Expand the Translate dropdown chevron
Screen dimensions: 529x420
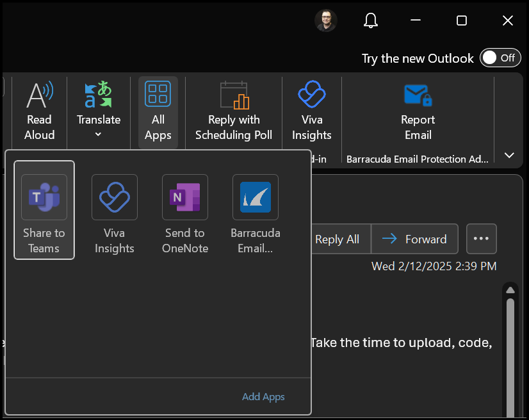pos(98,134)
